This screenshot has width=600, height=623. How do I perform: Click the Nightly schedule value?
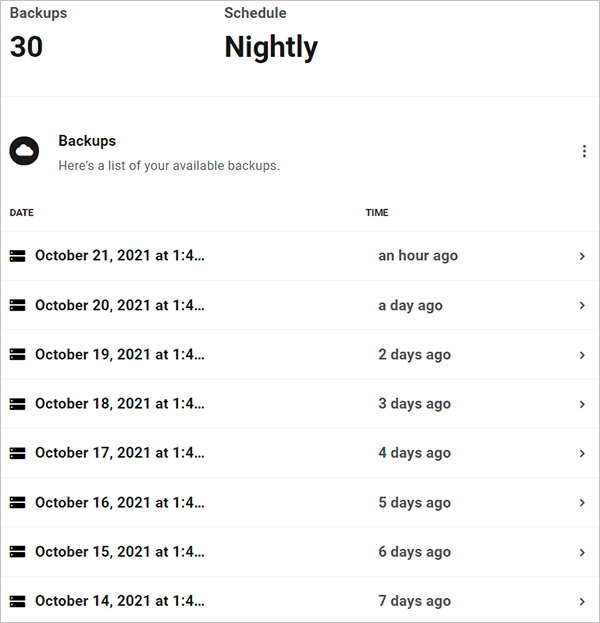(271, 47)
